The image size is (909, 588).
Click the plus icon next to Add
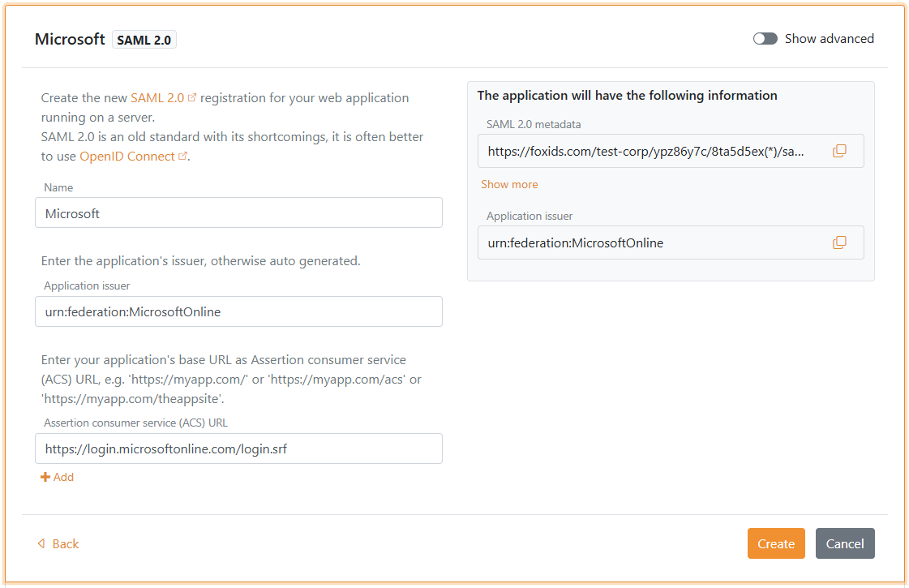coord(45,478)
